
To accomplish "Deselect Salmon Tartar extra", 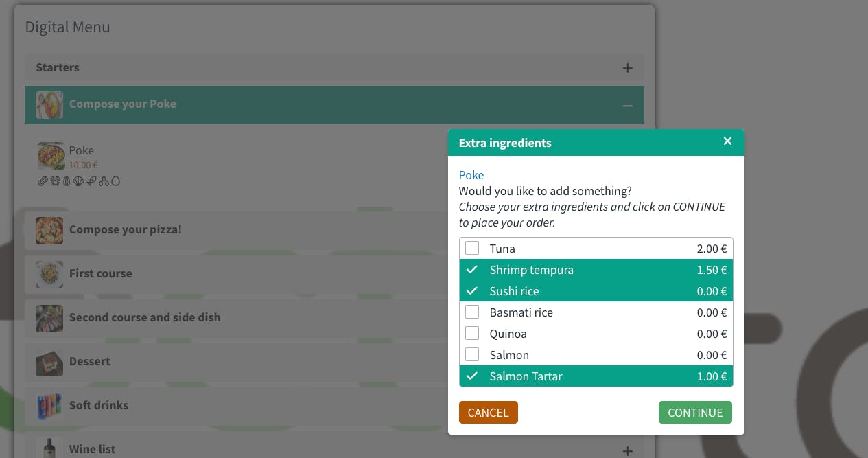I will 472,376.
